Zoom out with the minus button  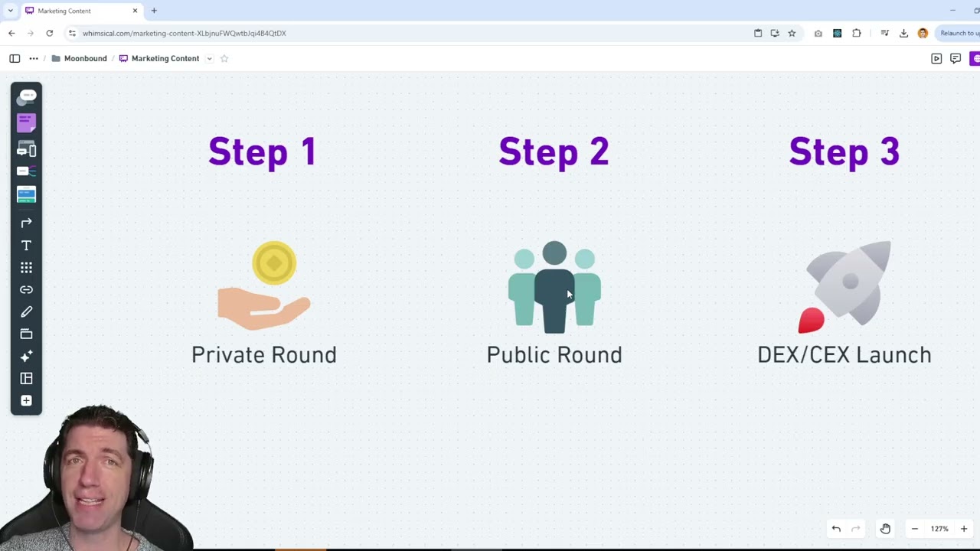tap(914, 529)
